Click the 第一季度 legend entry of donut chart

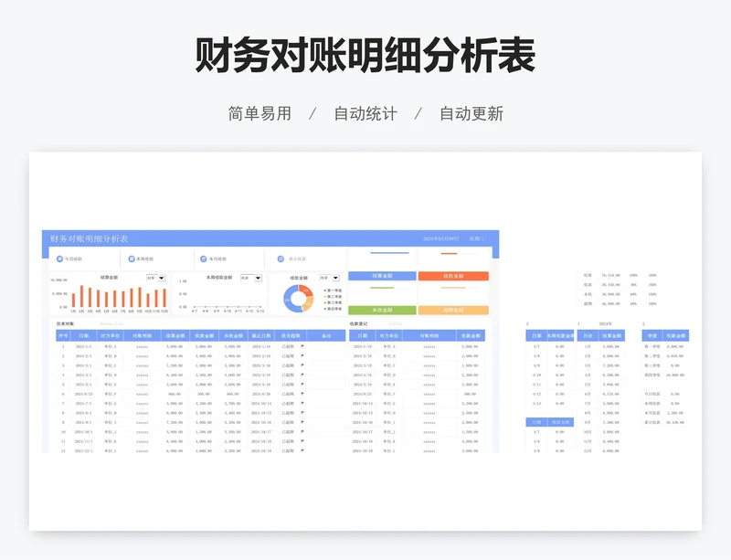(x=333, y=291)
